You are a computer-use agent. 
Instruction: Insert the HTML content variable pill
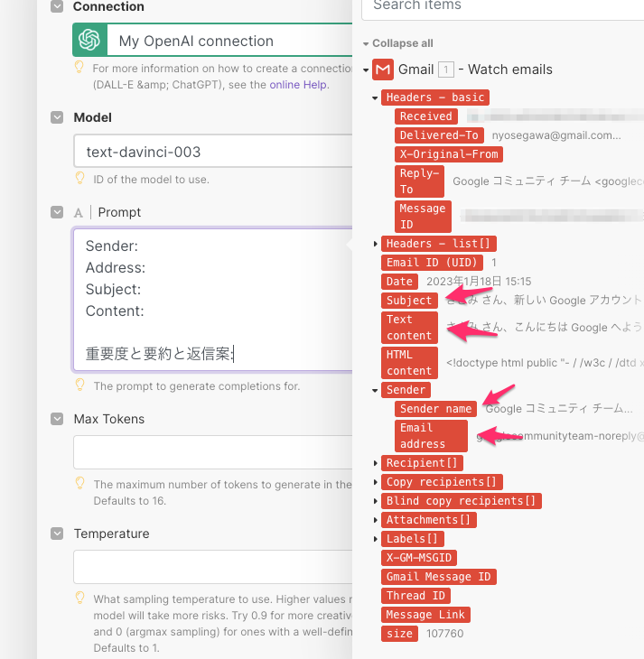409,363
